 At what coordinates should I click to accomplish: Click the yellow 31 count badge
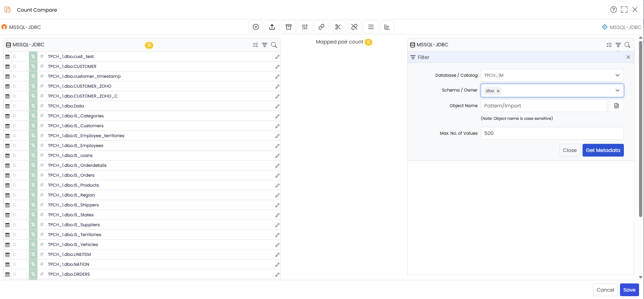[149, 45]
